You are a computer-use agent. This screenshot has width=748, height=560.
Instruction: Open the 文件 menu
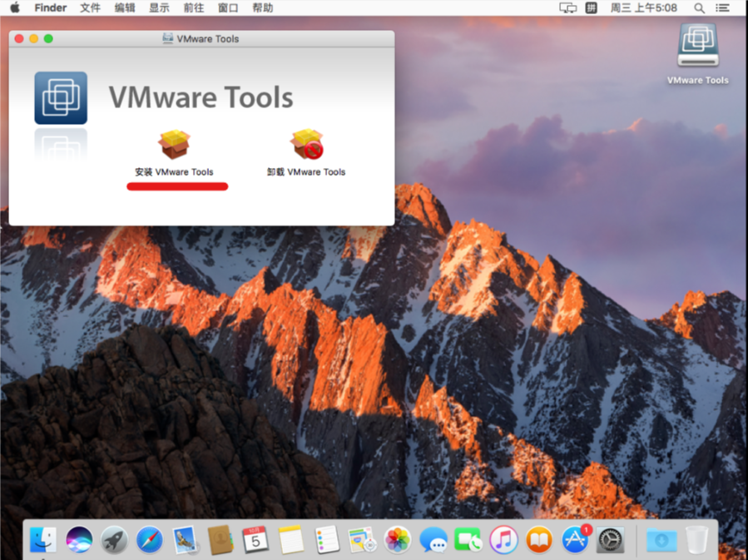tap(90, 8)
